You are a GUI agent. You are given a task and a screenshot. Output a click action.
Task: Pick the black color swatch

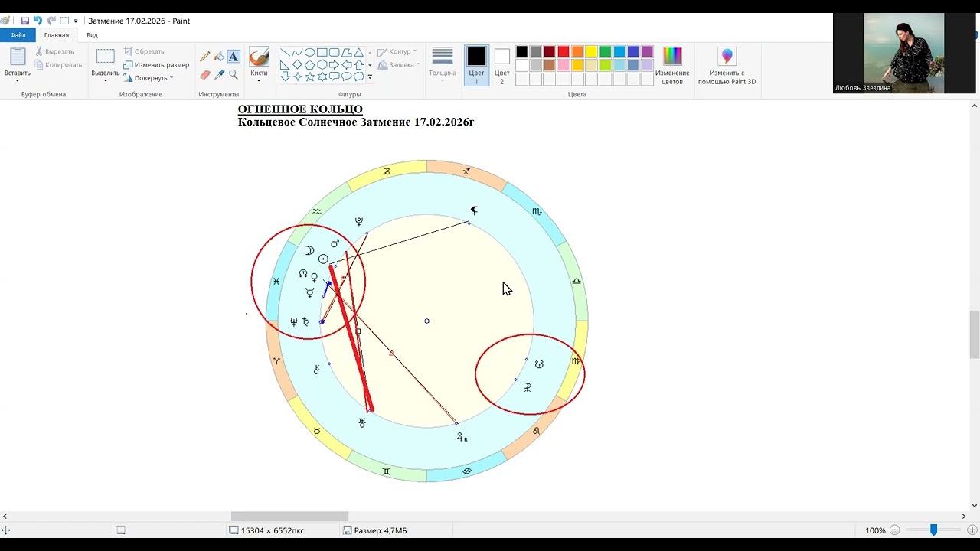pos(521,52)
